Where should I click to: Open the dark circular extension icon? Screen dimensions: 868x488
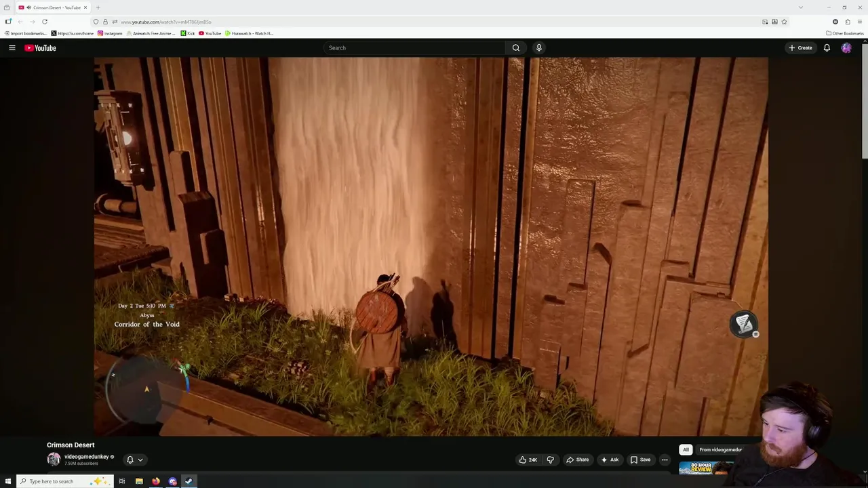coord(835,22)
